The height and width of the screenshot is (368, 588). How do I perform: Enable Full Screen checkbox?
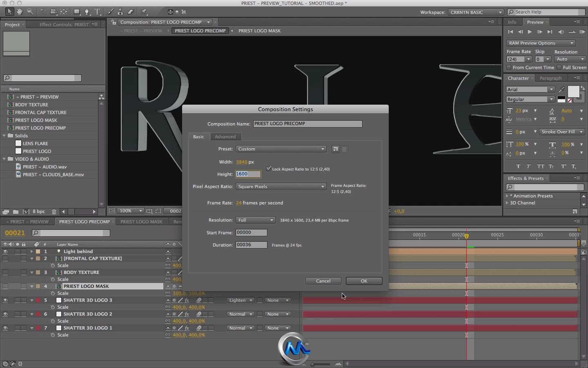pos(559,67)
